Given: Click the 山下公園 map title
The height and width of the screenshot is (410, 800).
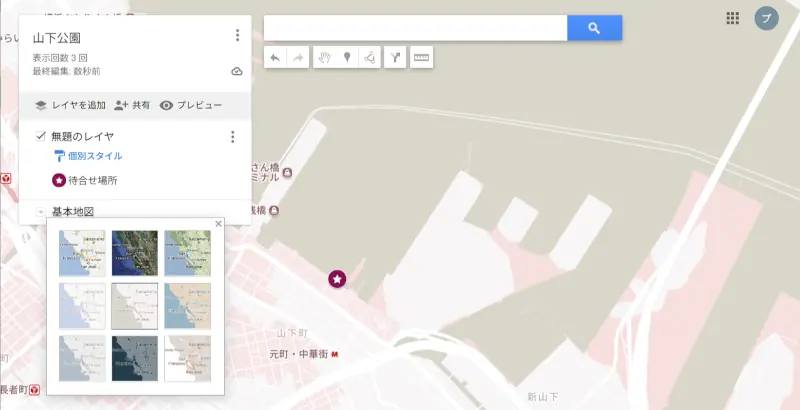Looking at the screenshot, I should click(x=57, y=38).
